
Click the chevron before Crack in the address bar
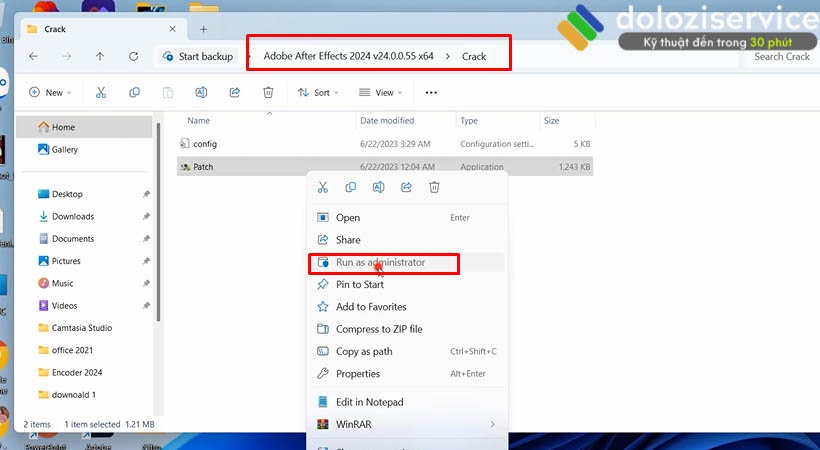click(x=448, y=57)
